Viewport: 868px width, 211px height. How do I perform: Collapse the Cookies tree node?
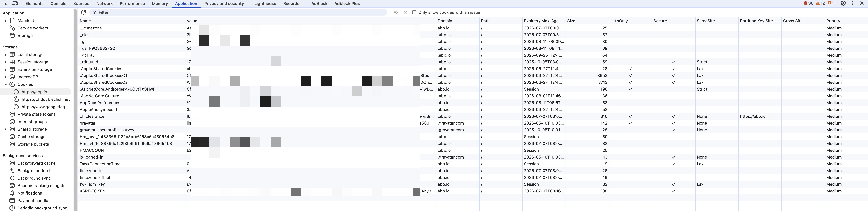(5, 84)
